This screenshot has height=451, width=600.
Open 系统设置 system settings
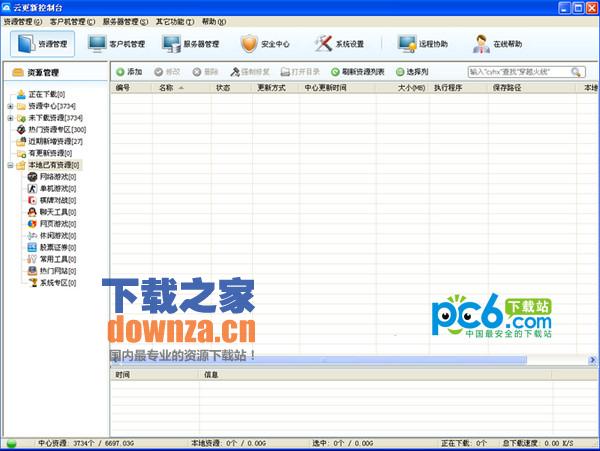coord(340,44)
